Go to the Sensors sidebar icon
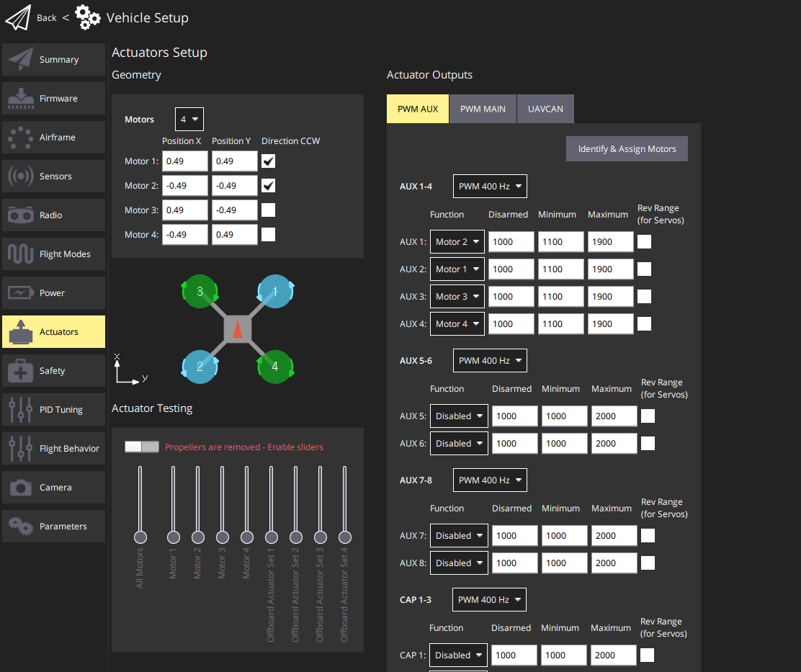The width and height of the screenshot is (801, 672). pos(21,176)
